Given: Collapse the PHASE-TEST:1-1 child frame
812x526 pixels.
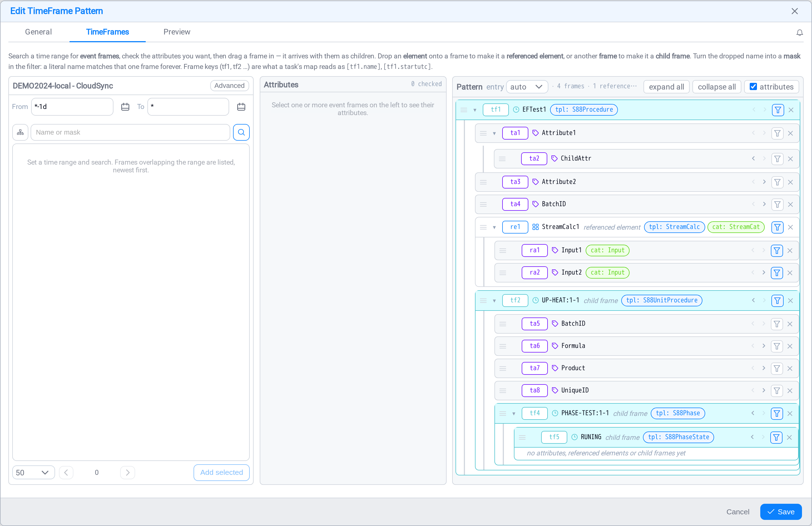Looking at the screenshot, I should (513, 413).
